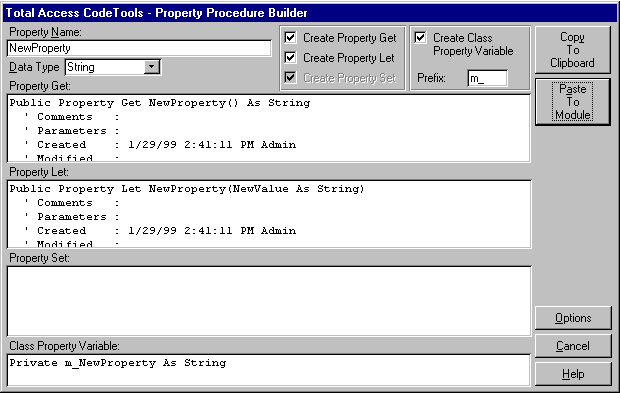The height and width of the screenshot is (393, 620).
Task: Click the 'Public Property Let NewProperty(NewValue As String)' line
Action: 187,189
